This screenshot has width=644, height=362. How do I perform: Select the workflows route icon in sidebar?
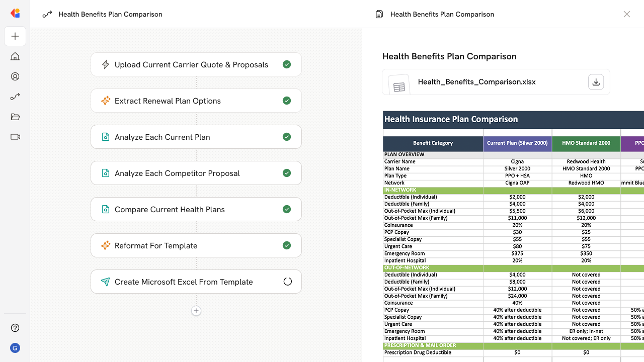[15, 97]
